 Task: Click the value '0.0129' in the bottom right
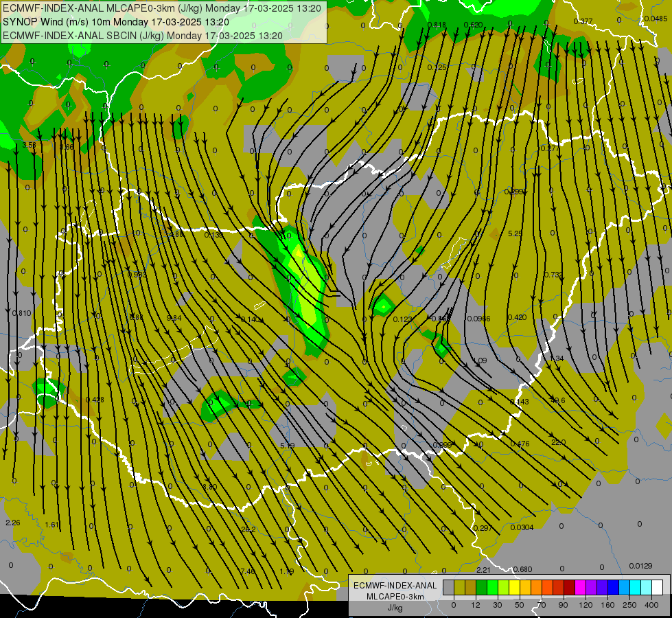click(640, 566)
